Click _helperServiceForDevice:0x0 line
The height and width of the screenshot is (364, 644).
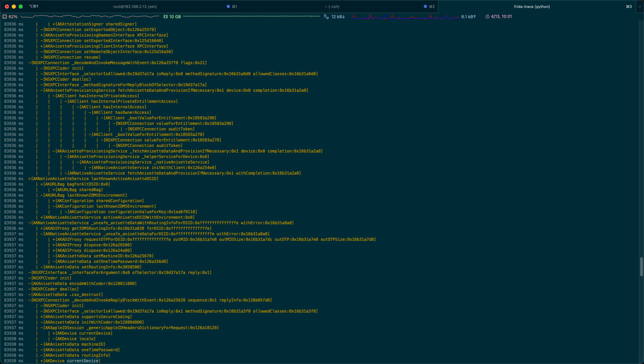point(137,157)
